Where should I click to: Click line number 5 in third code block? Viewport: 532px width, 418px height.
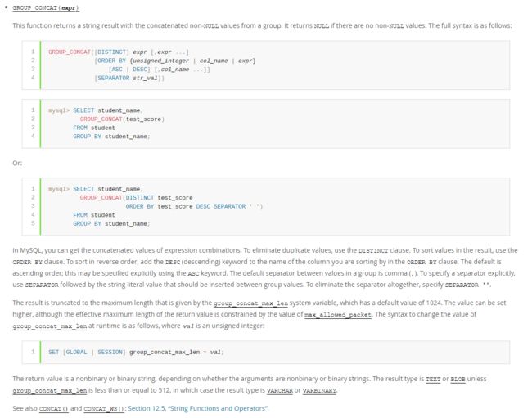[x=33, y=223]
